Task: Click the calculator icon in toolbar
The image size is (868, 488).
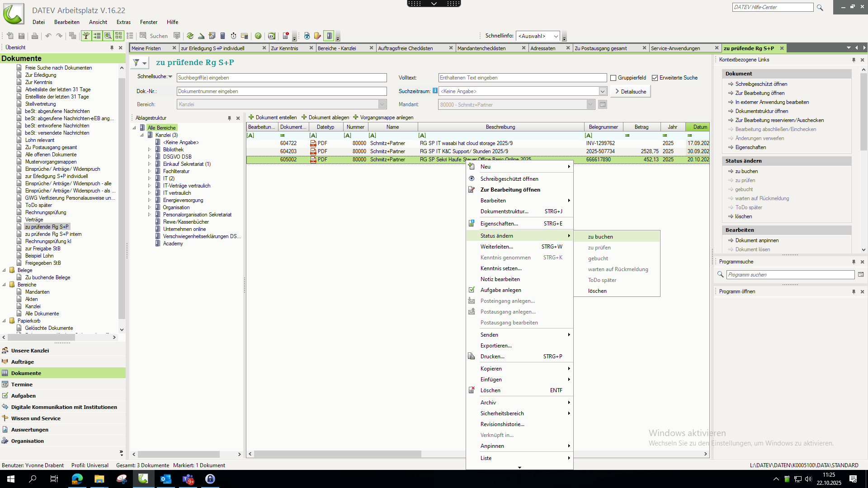Action: click(x=222, y=36)
